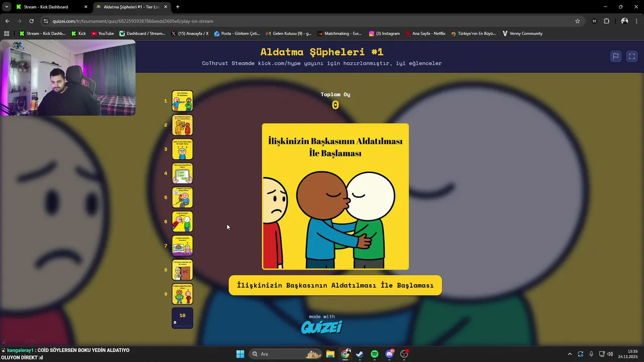Open Gelen Kutusu (9) bookmark
Screen dimensions: 644x362
click(x=288, y=34)
